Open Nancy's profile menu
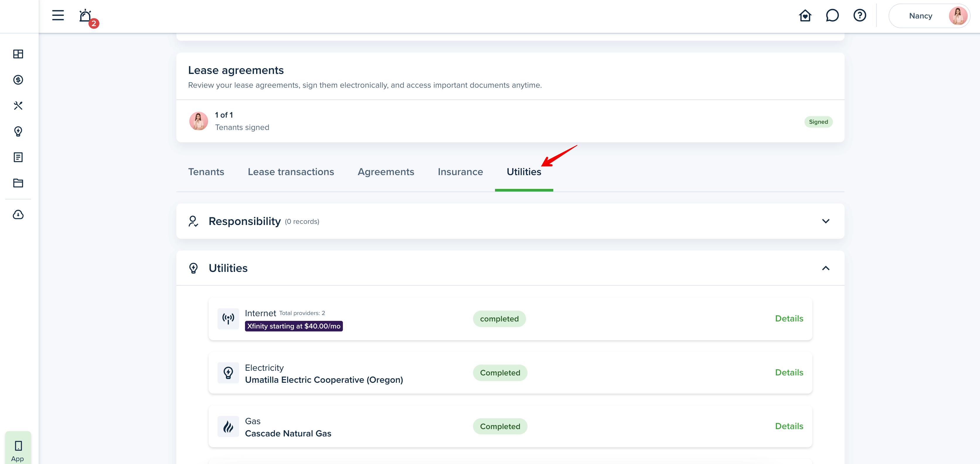 click(x=929, y=16)
